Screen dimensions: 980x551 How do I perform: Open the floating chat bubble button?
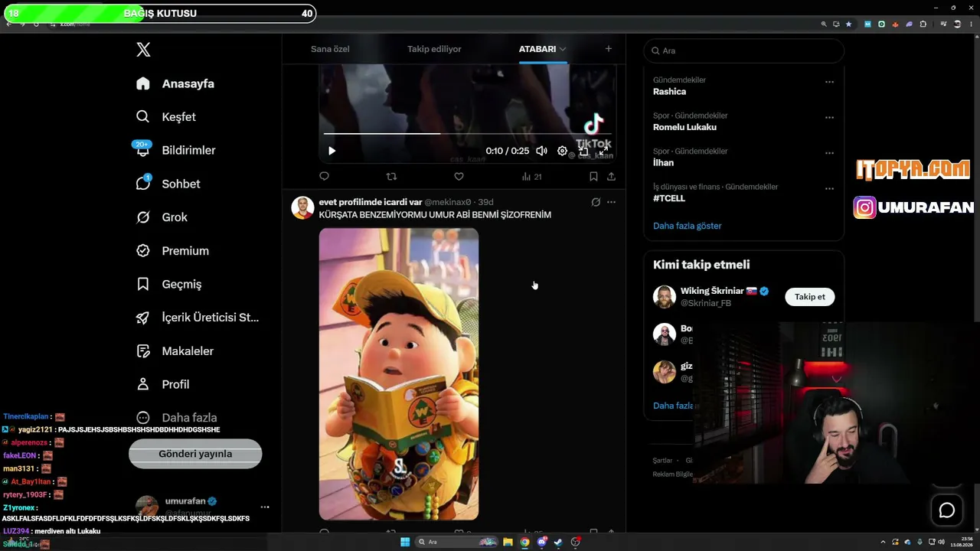(947, 510)
